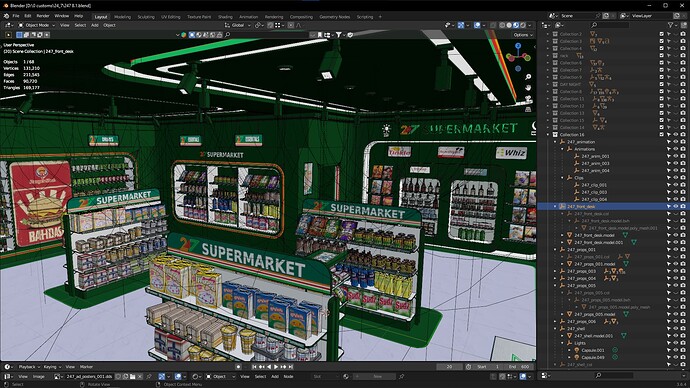
Task: Open the Options dropdown in viewport
Action: [x=523, y=35]
